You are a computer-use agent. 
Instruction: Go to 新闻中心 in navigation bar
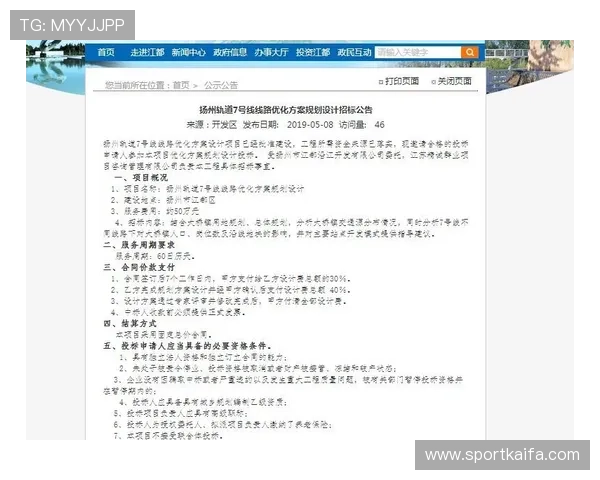pos(189,52)
